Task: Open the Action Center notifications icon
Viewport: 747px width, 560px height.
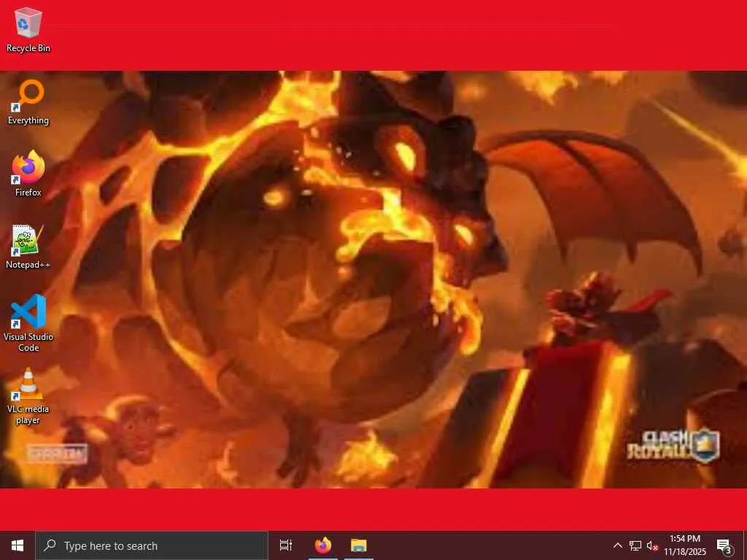Action: (x=724, y=545)
